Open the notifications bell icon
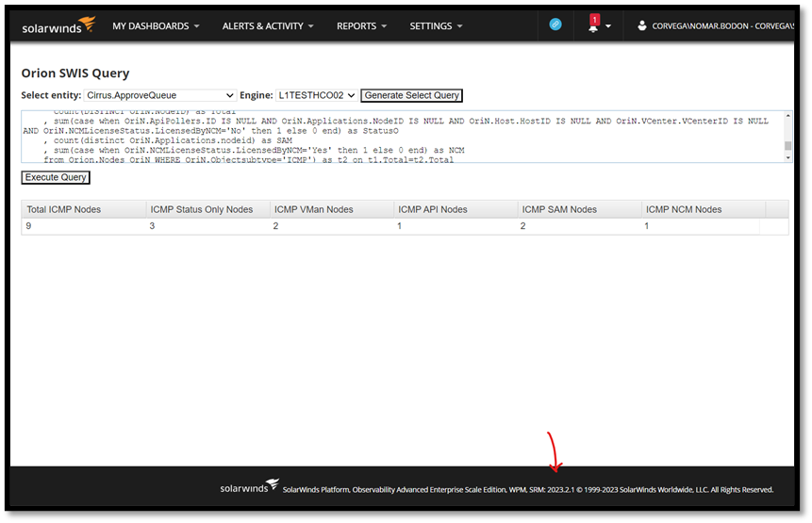 coord(593,25)
